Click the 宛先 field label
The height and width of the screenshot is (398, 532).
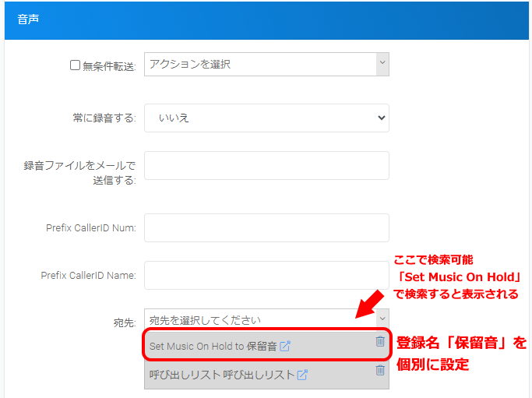coord(125,321)
